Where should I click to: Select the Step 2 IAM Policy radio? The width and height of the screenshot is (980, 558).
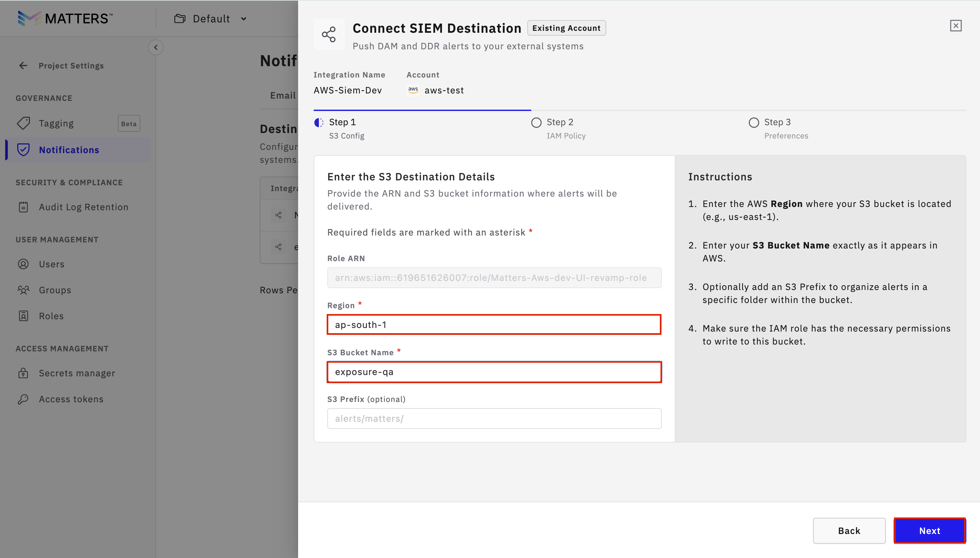(536, 123)
